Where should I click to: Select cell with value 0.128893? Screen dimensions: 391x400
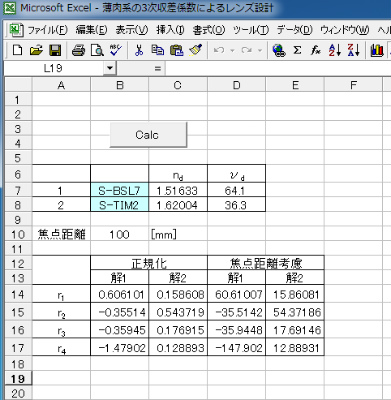point(178,347)
